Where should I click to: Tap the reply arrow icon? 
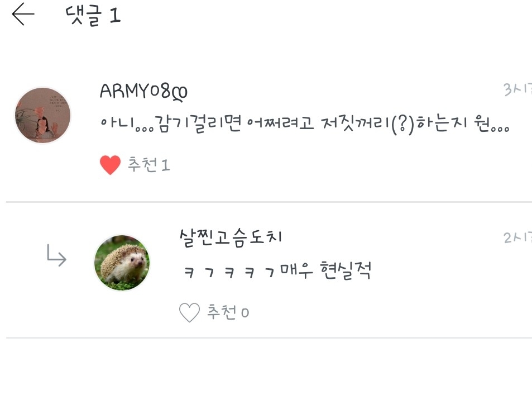pos(56,255)
